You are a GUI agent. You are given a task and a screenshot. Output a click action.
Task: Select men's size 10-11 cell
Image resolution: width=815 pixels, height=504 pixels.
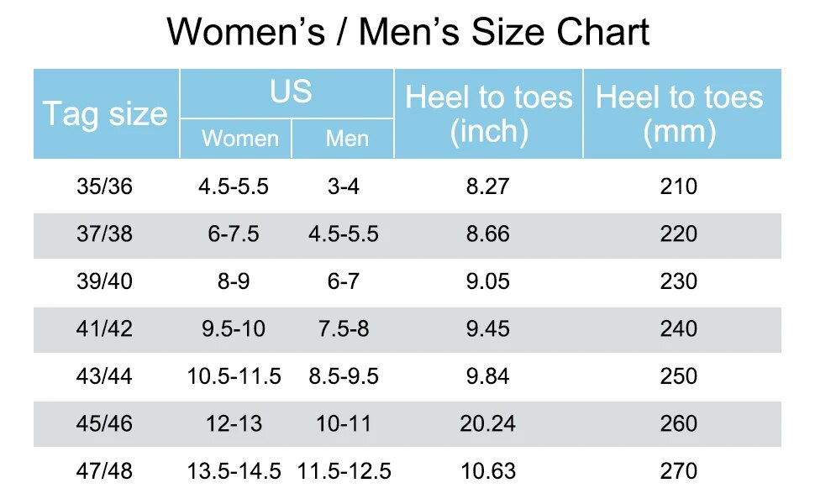tap(344, 423)
